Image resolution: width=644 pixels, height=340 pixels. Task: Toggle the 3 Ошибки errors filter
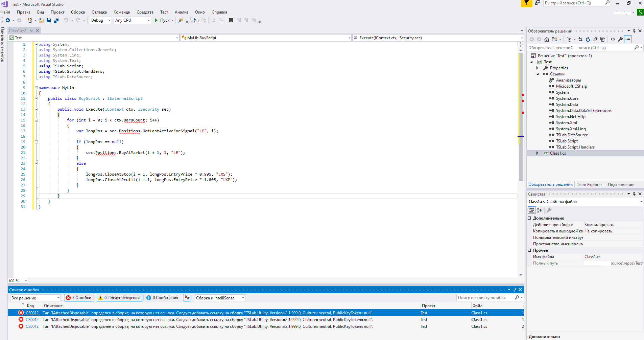coord(79,298)
